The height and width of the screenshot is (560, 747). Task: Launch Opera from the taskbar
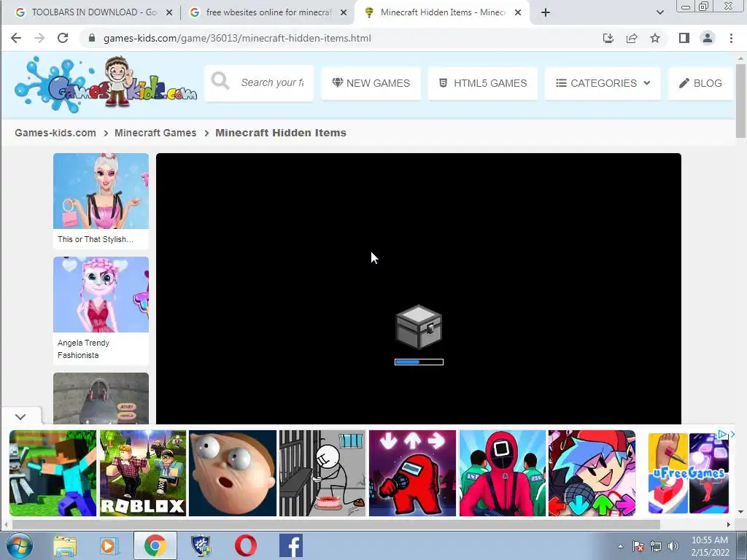click(246, 546)
